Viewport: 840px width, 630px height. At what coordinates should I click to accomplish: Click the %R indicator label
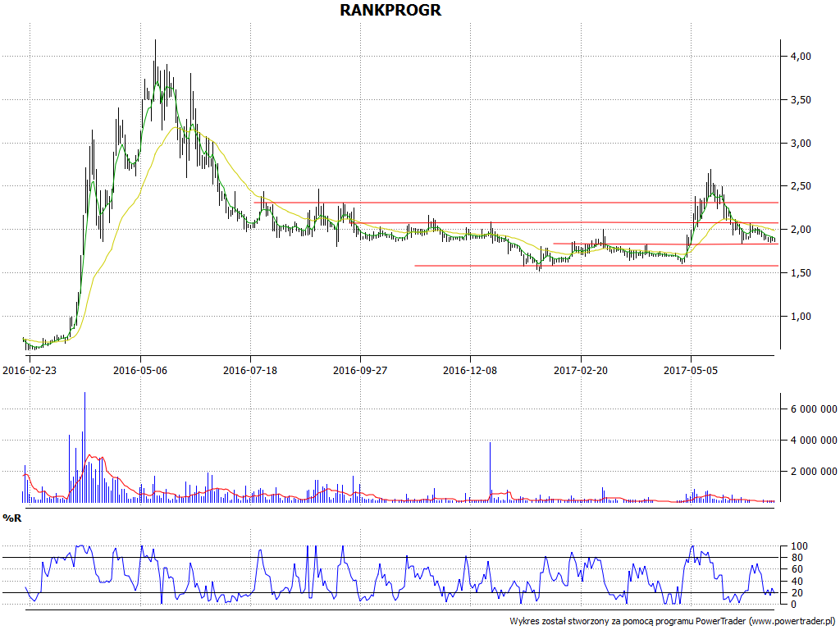(x=12, y=518)
